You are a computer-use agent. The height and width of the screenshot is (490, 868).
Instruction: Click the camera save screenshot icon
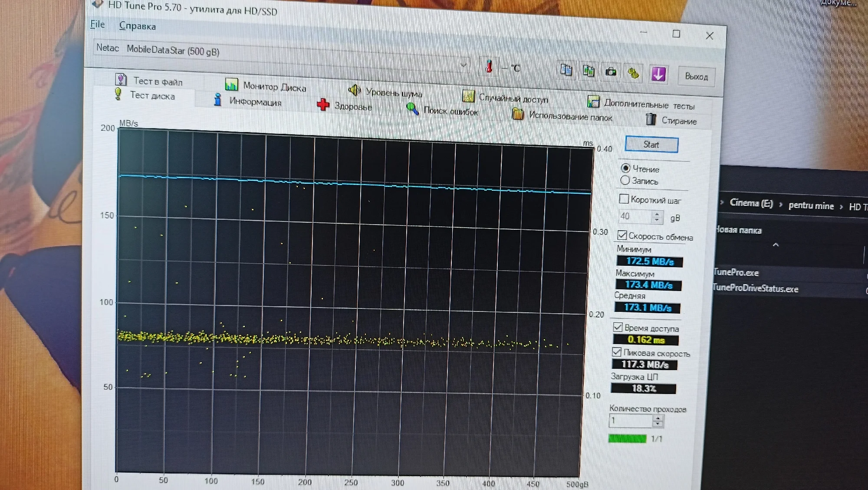coord(611,72)
